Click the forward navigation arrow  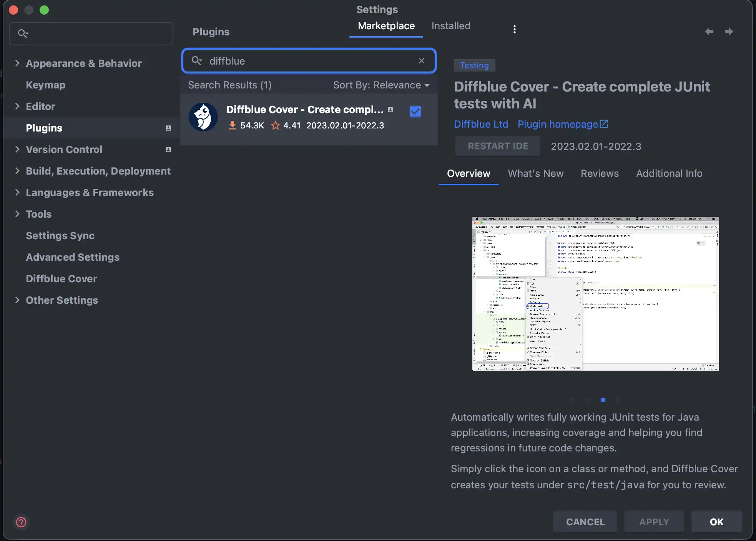729,32
